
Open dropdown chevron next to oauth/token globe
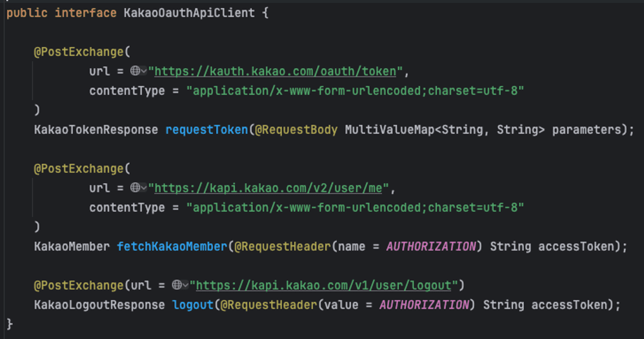tap(144, 71)
